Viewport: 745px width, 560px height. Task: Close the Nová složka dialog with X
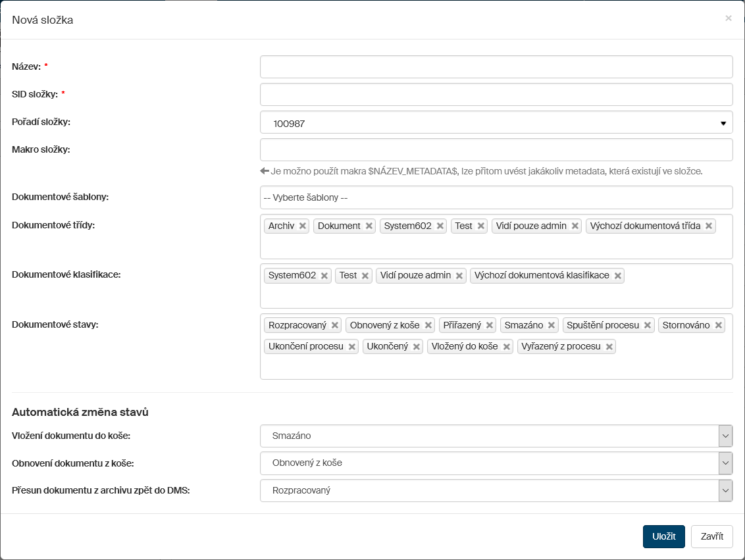728,18
